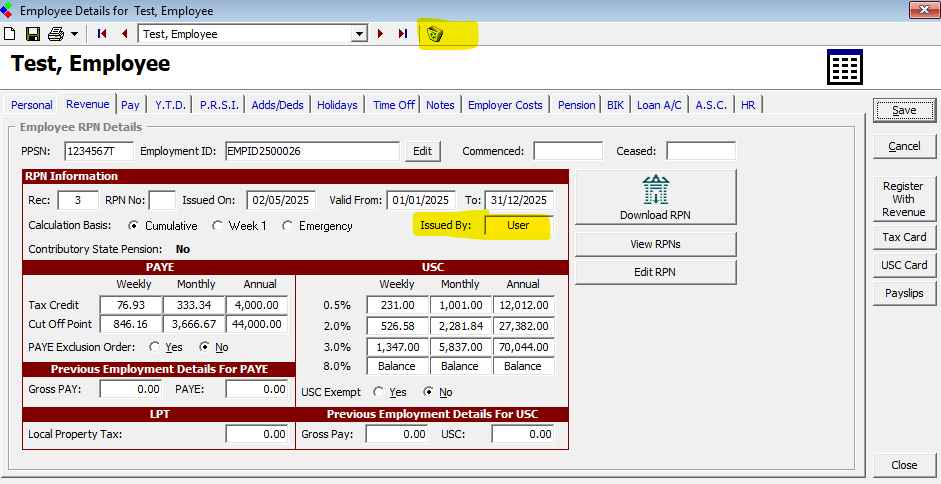Viewport: 941px width, 484px height.
Task: Set USC Exempt to Yes
Action: [379, 392]
